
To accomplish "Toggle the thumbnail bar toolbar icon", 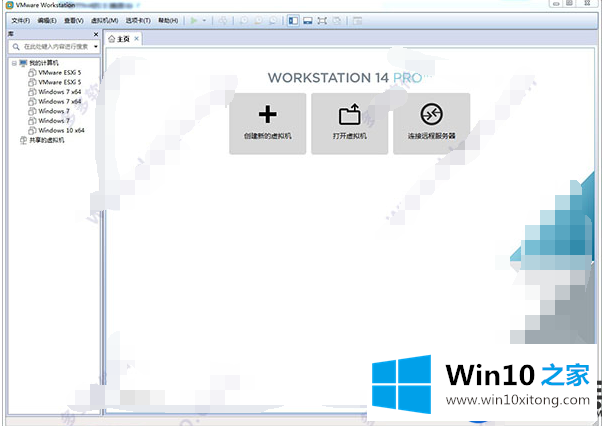I will (308, 21).
